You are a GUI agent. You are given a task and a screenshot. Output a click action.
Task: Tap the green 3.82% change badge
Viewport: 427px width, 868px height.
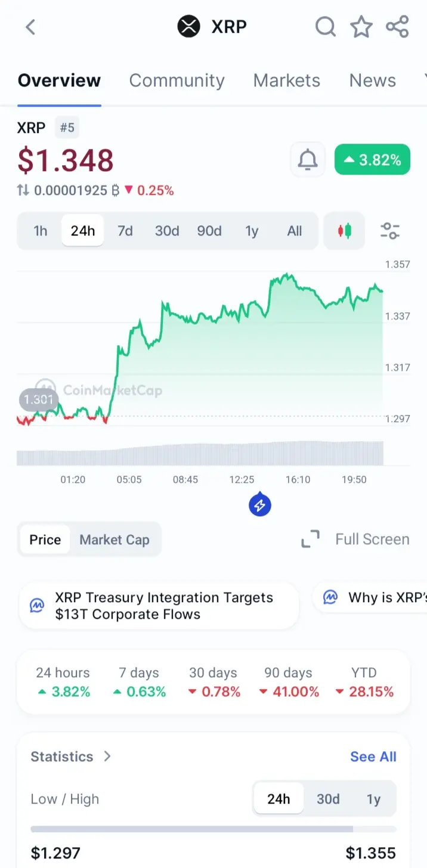pyautogui.click(x=372, y=160)
